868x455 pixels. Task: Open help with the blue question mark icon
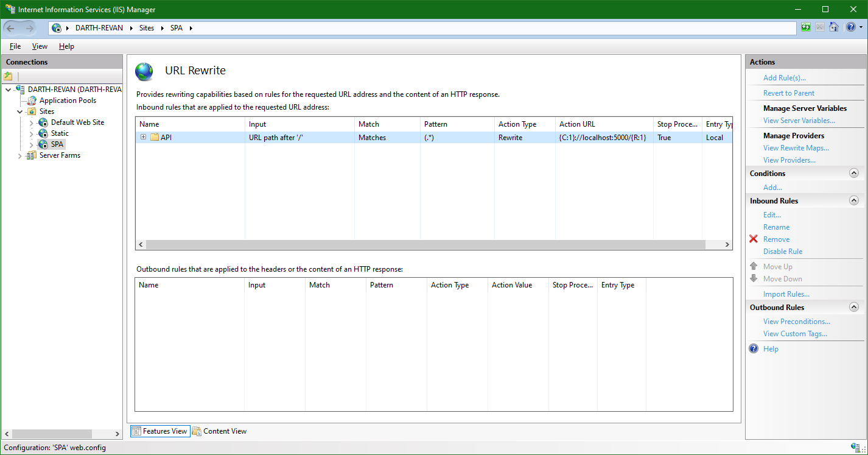pos(850,27)
